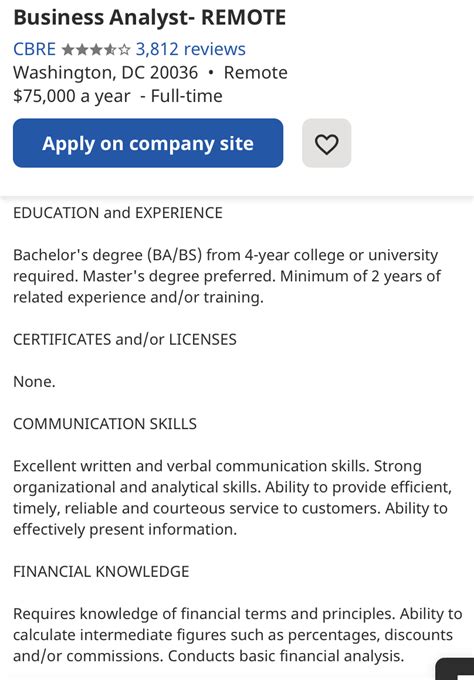
Task: Click the dark floating button at bottom corner
Action: 454,669
